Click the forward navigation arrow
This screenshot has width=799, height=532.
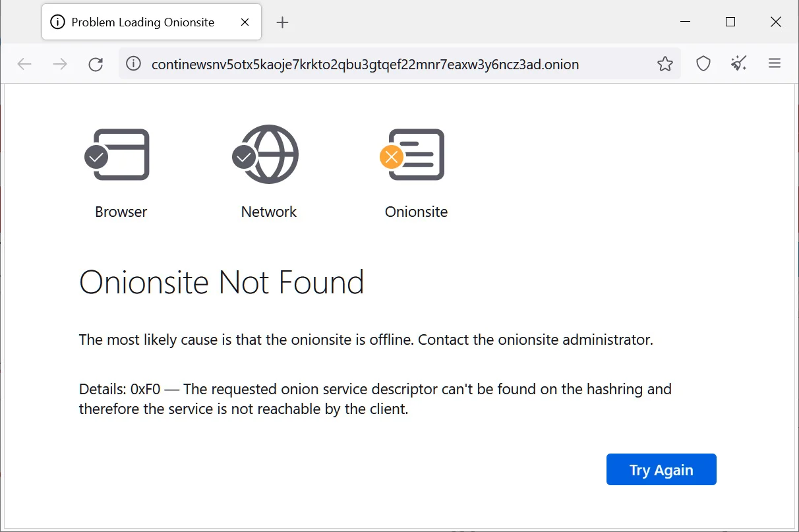pos(60,64)
